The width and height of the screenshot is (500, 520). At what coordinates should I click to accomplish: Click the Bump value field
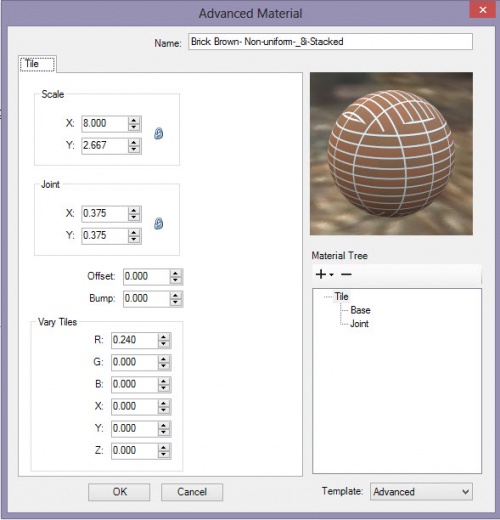[146, 299]
